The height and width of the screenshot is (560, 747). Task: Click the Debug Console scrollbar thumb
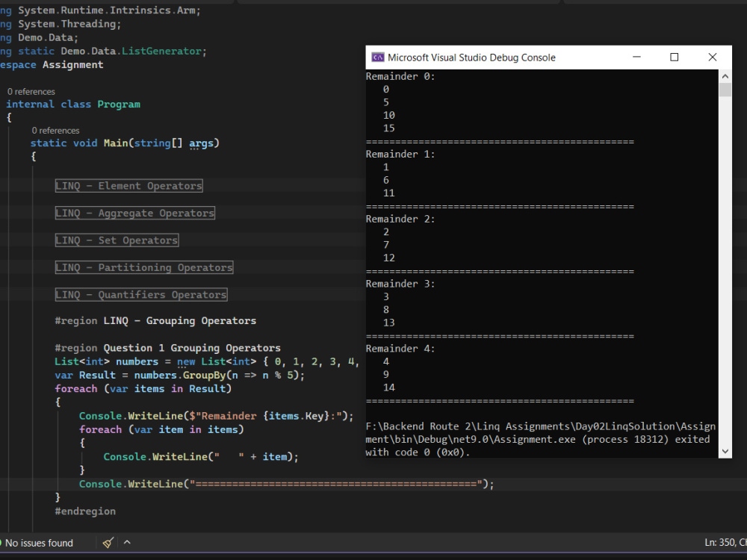coord(725,90)
